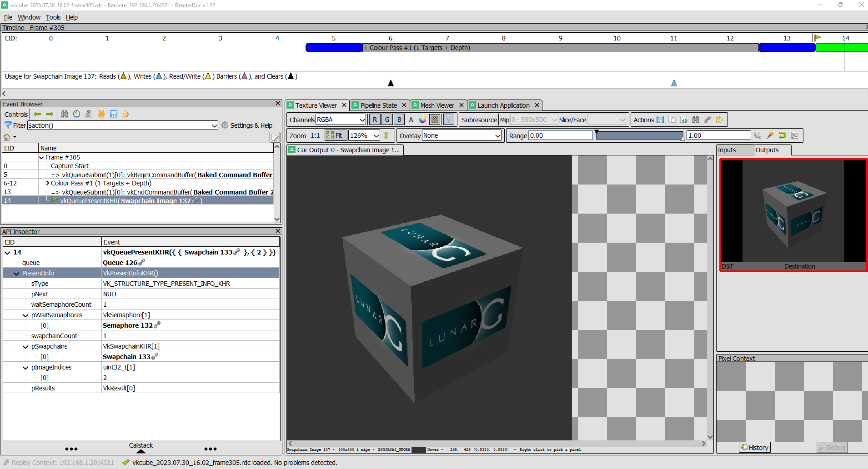Viewport: 868px width, 469px height.
Task: Select the Destination output thumbnail
Action: 793,215
